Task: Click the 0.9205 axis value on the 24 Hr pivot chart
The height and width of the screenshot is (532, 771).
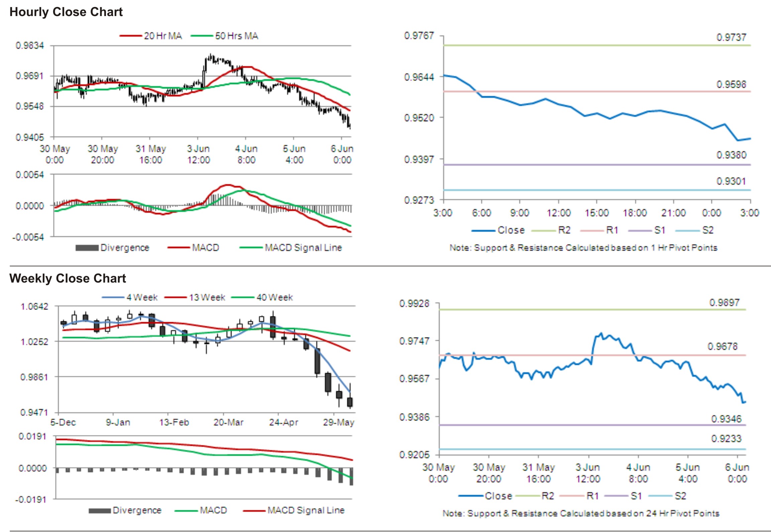Action: [x=414, y=455]
